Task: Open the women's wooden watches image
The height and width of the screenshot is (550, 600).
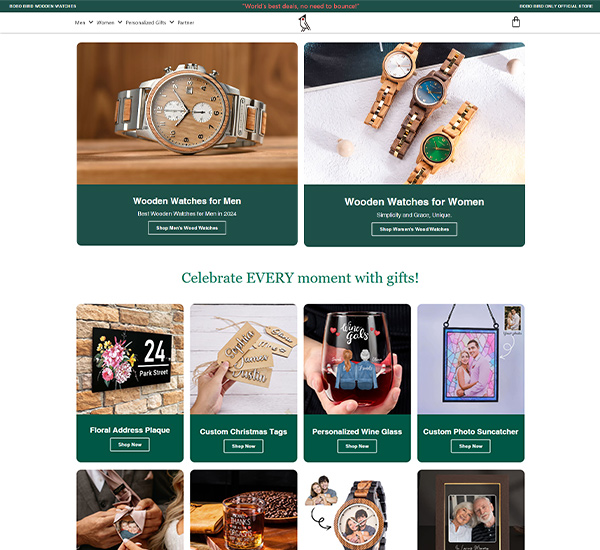Action: (414, 114)
